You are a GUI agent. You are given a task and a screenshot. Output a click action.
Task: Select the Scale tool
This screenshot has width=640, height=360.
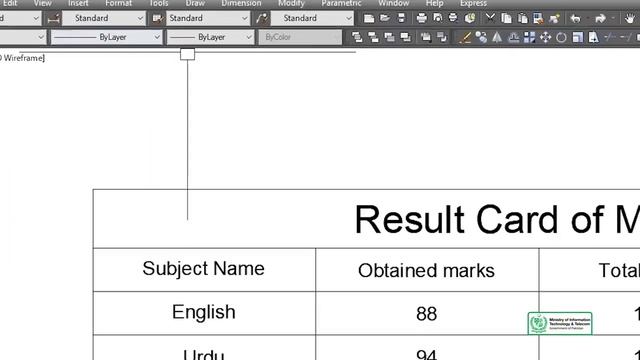(x=578, y=38)
